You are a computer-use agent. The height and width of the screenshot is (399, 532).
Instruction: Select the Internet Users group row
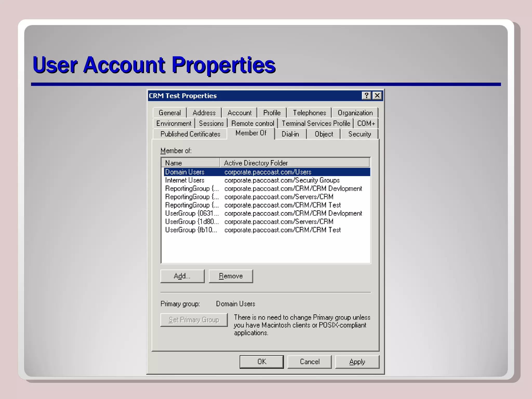[267, 180]
